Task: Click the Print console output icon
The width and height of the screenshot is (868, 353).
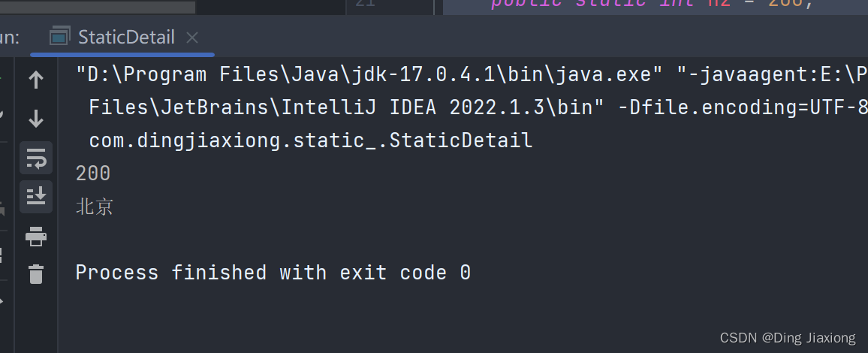Action: (x=35, y=237)
